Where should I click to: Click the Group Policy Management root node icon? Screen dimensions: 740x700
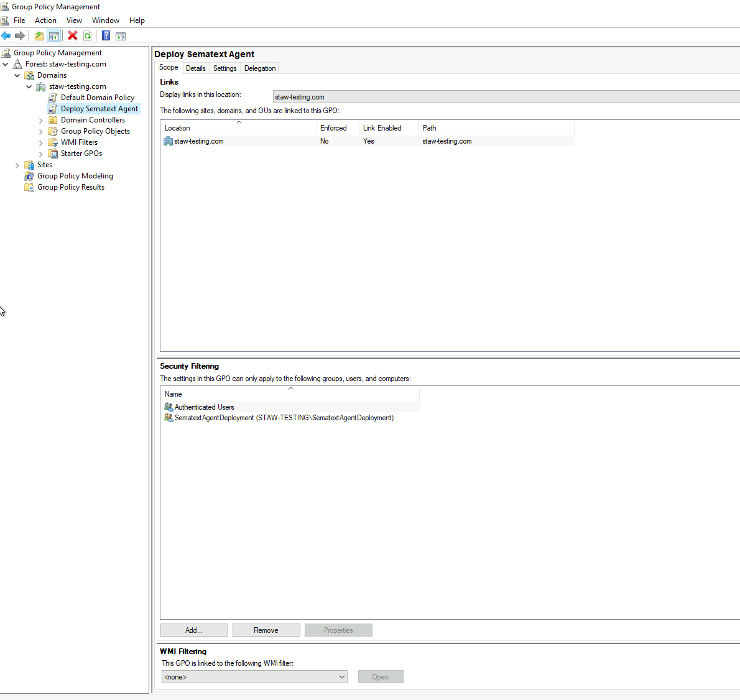6,53
